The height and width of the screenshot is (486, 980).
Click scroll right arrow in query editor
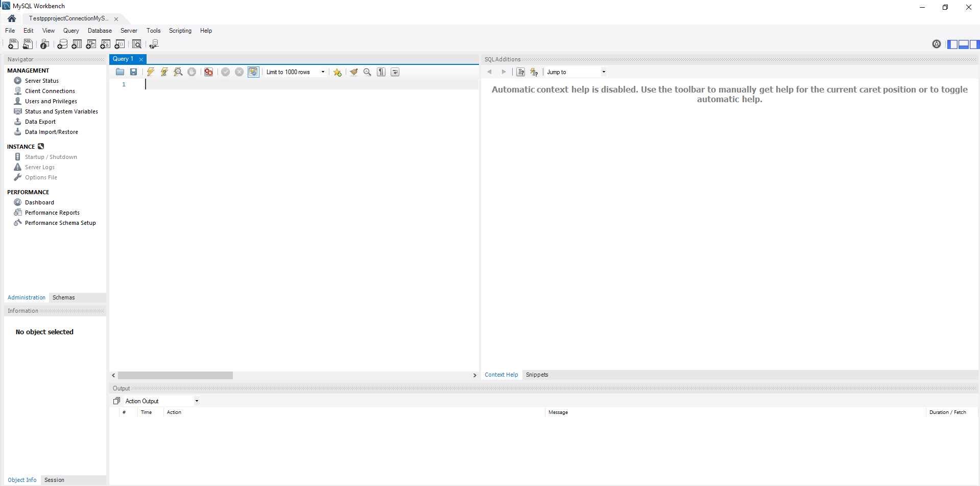tap(474, 375)
